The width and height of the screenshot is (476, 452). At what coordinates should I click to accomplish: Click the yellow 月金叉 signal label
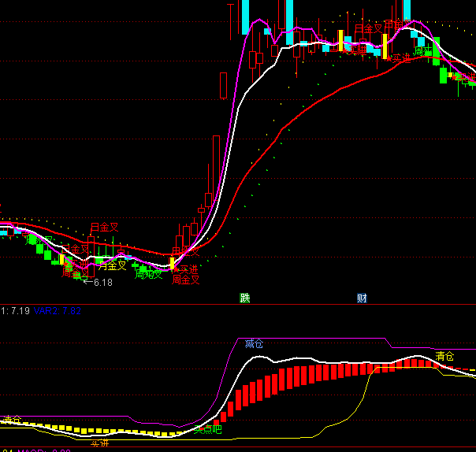coord(113,266)
